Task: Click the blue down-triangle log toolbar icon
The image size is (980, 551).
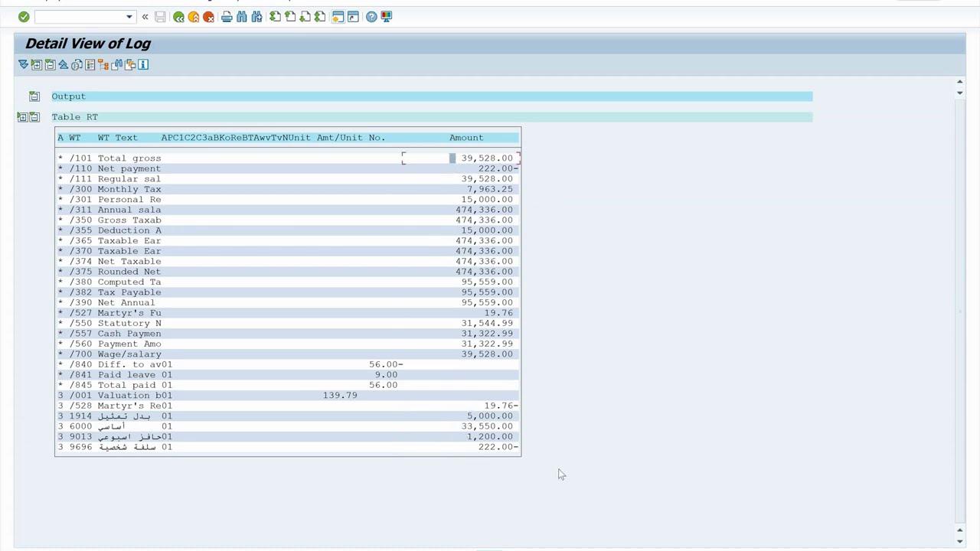Action: tap(23, 64)
